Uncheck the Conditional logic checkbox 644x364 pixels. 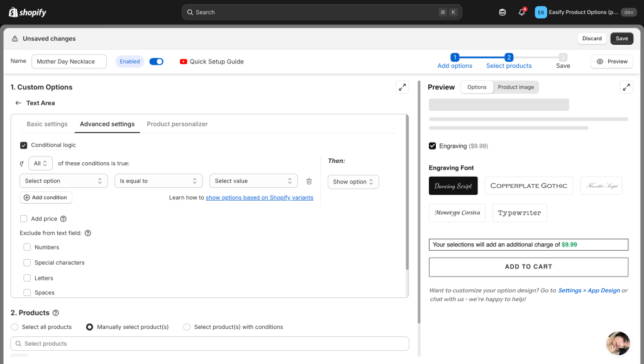point(24,145)
